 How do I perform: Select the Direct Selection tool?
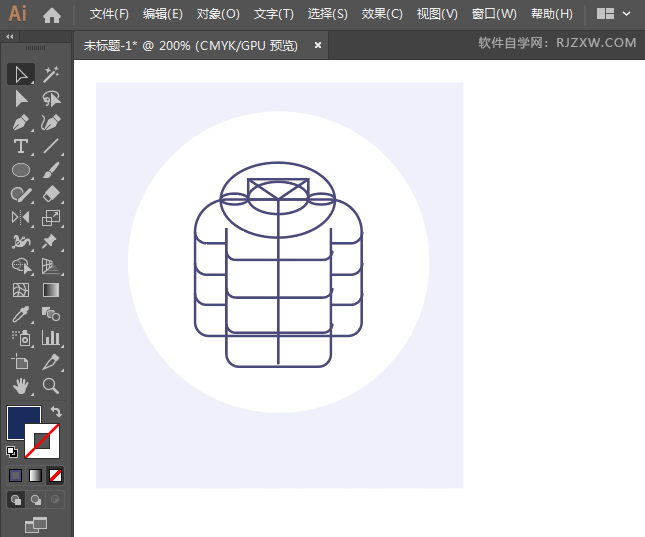coord(20,98)
